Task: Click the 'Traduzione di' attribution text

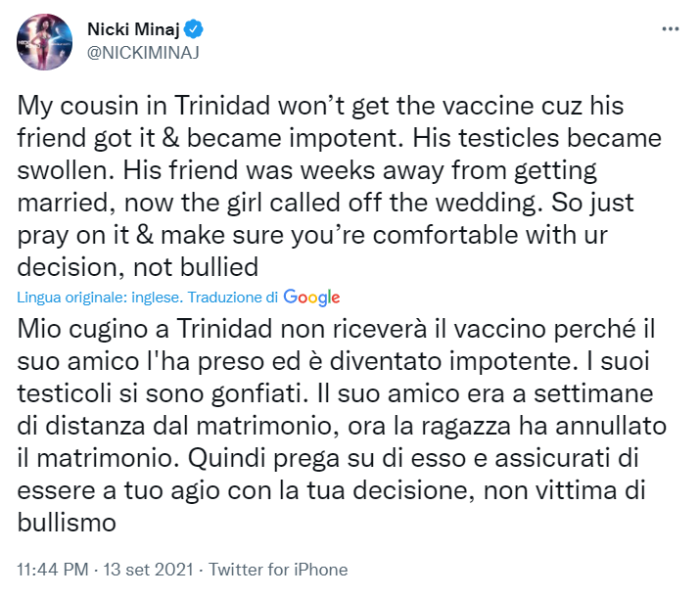Action: 233,298
